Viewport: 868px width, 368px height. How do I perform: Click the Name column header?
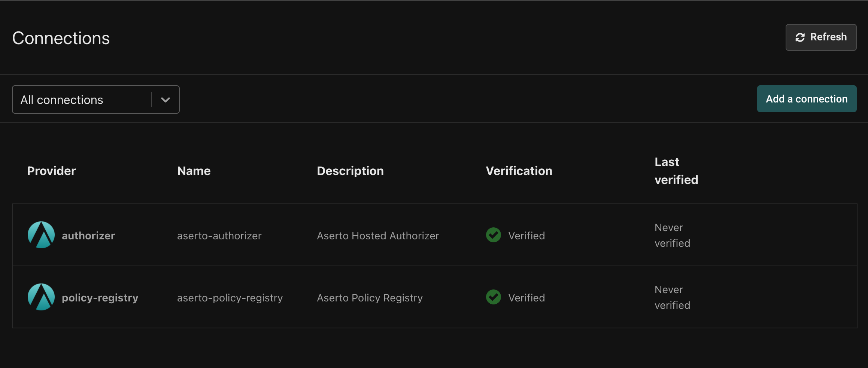[x=194, y=171]
